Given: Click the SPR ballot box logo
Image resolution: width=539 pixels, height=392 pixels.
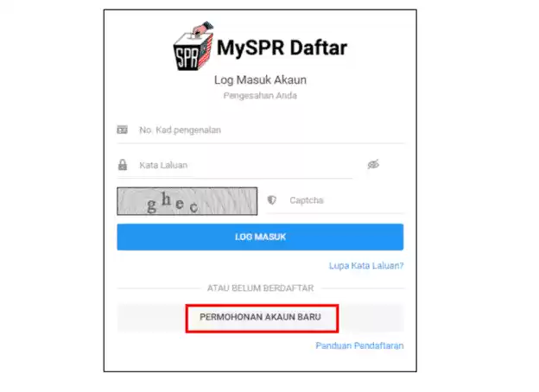Looking at the screenshot, I should 193,46.
